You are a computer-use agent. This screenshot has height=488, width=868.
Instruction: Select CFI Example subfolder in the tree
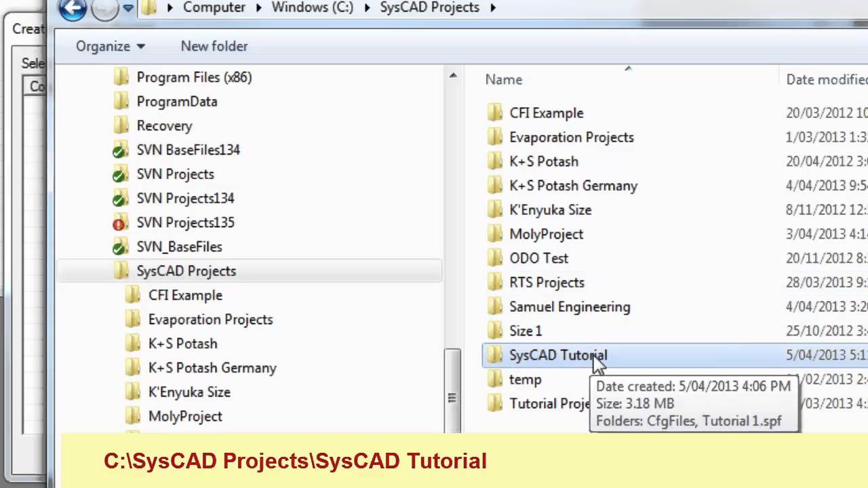coord(185,296)
